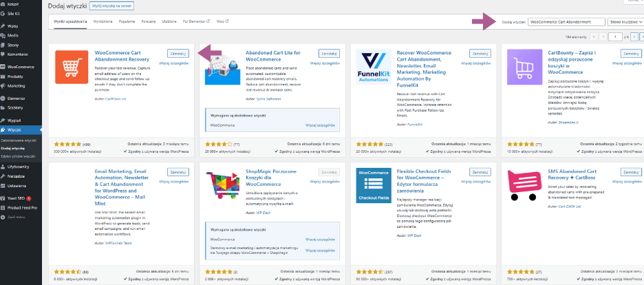Open Narzędzia wrench icon in sidebar

tap(3, 176)
